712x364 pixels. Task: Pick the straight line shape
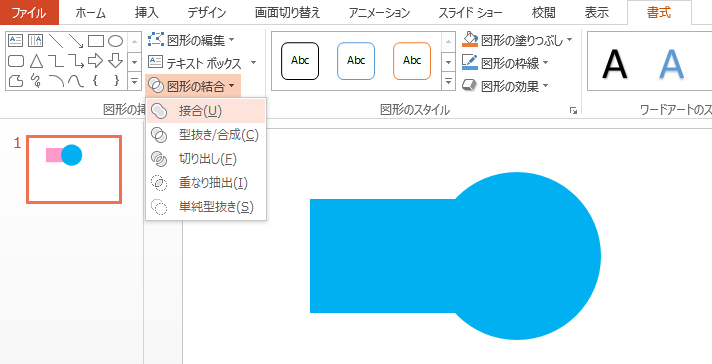[x=56, y=41]
